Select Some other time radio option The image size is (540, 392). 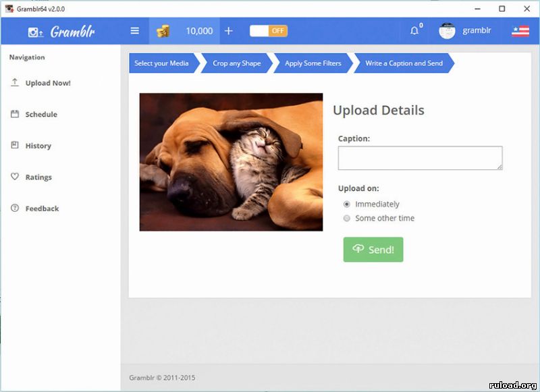click(347, 219)
